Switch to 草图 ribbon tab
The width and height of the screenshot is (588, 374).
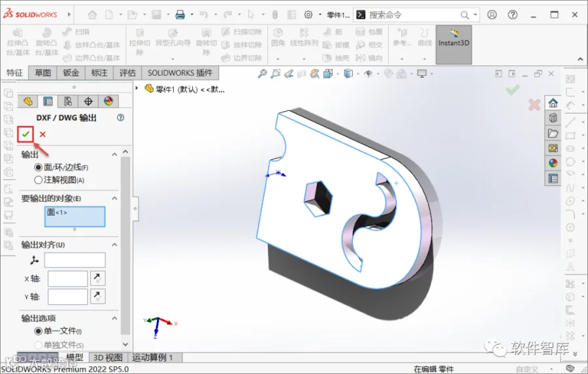(x=42, y=72)
